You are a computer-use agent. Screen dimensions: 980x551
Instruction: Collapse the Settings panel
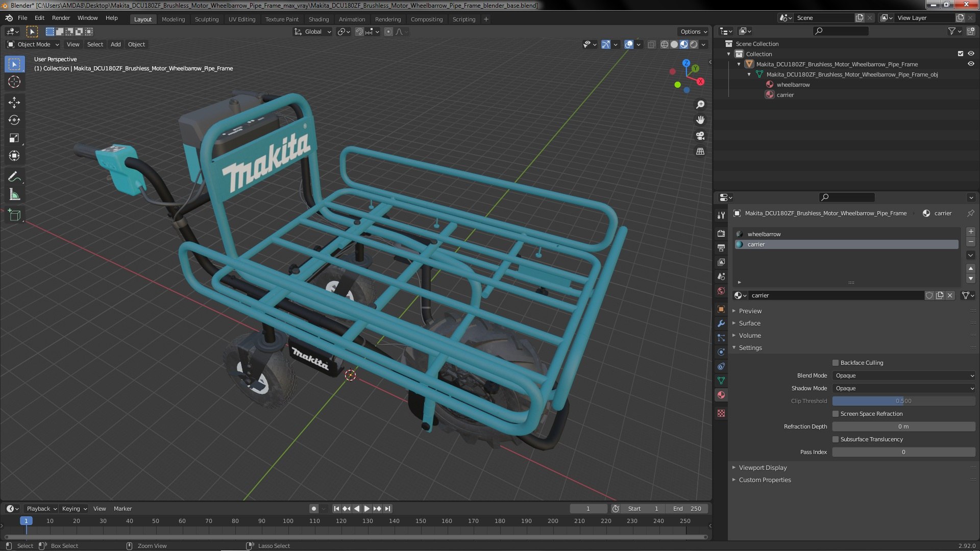[x=750, y=348]
